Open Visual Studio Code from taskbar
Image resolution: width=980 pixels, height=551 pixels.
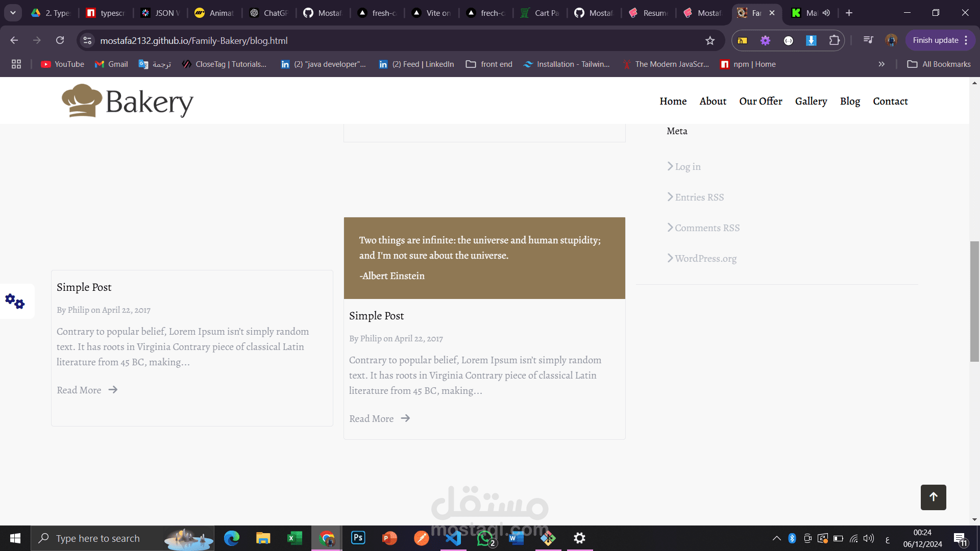[453, 538]
